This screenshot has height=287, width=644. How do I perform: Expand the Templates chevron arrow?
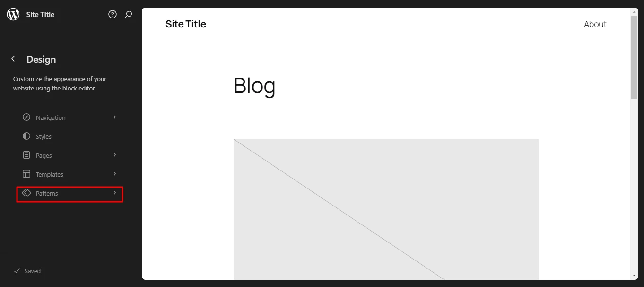click(115, 174)
